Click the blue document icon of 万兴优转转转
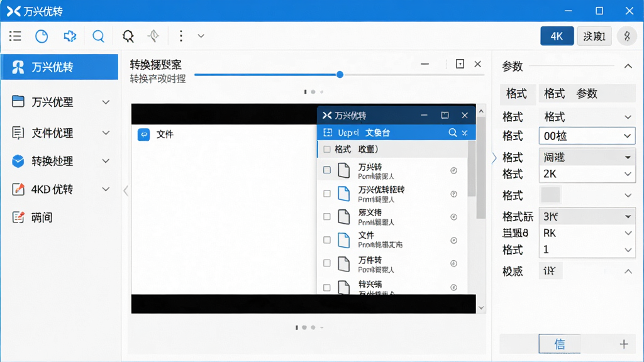Image resolution: width=644 pixels, height=362 pixels. pyautogui.click(x=344, y=194)
